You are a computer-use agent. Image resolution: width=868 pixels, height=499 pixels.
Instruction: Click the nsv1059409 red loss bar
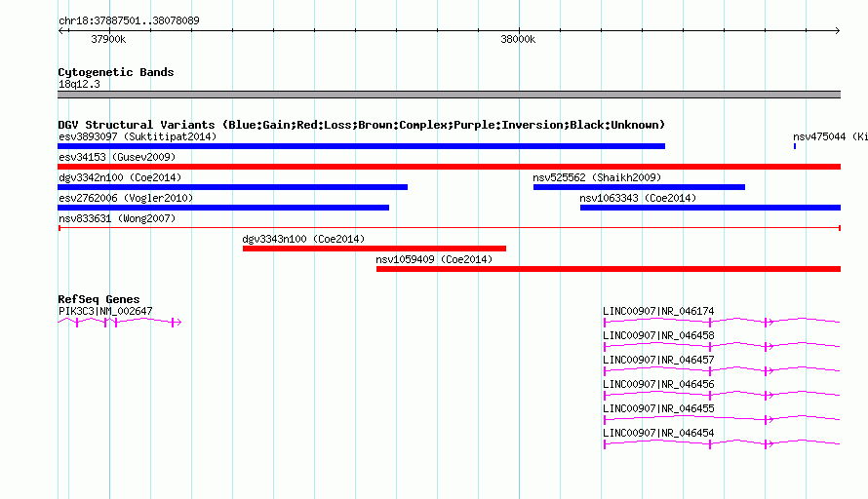point(609,269)
